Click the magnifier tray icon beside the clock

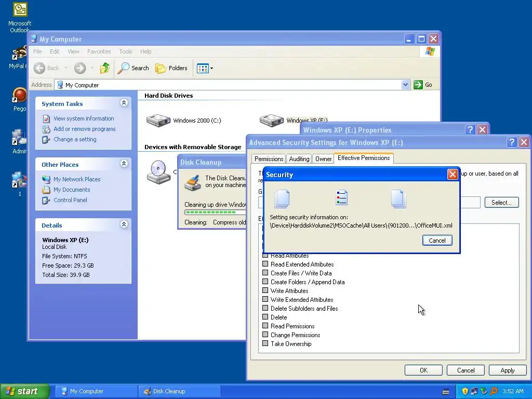pyautogui.click(x=494, y=391)
